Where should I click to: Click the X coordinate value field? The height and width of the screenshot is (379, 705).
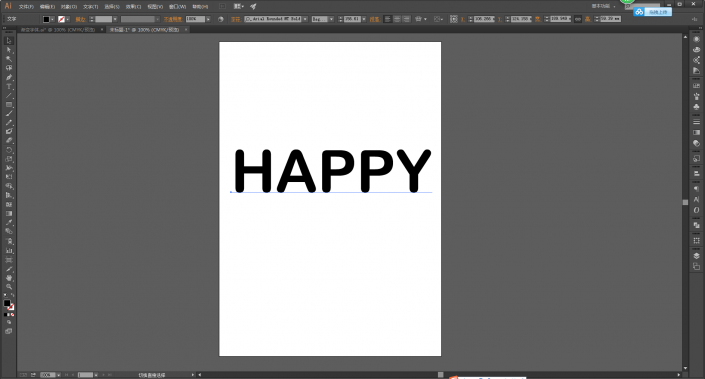tap(484, 19)
